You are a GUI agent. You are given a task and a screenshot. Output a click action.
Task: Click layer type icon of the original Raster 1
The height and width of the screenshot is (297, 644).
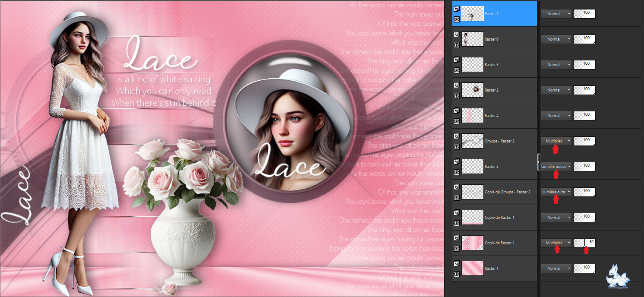457,263
